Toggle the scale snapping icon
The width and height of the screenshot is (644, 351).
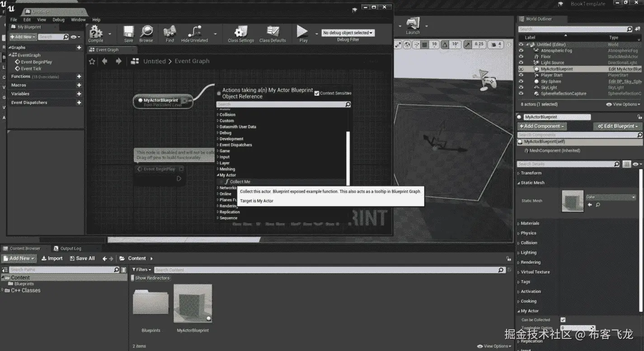click(468, 45)
